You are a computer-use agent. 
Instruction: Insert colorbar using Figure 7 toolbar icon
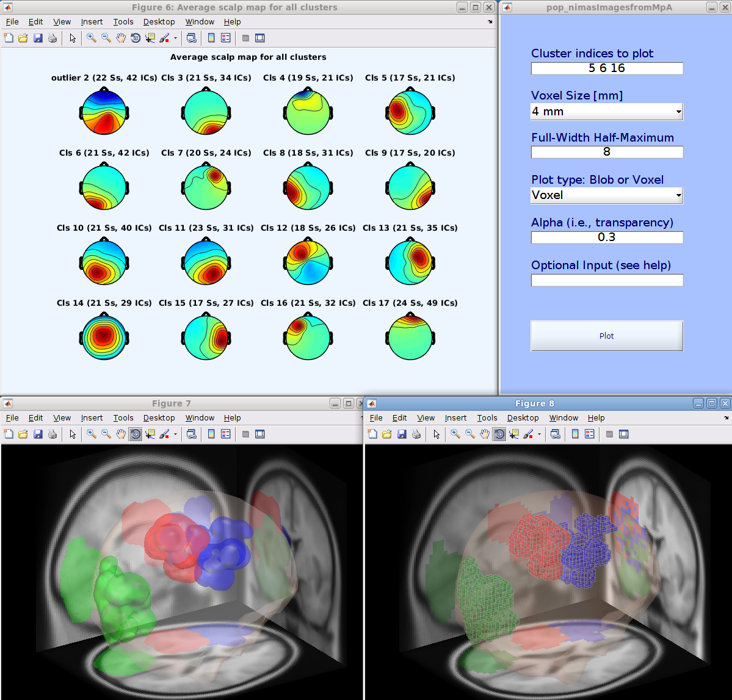(x=211, y=434)
